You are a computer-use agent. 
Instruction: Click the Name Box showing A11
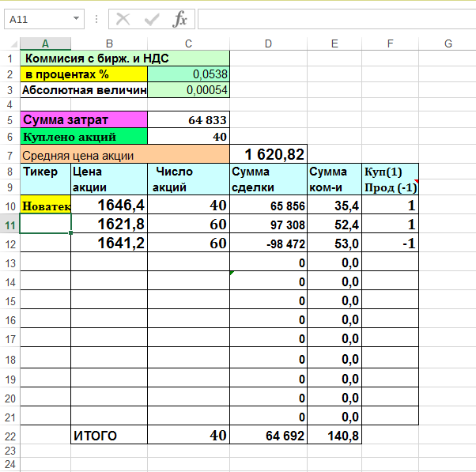[44, 19]
